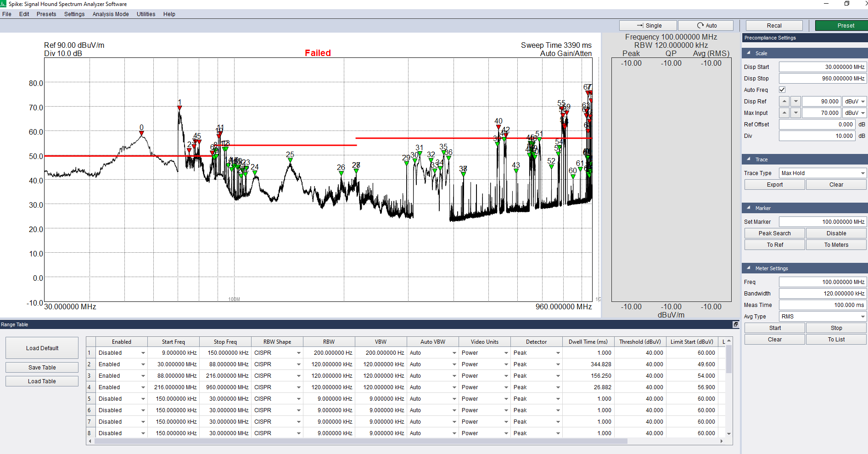Collapse the Meter Settings section
Screen dimensions: 868x454
(749, 268)
